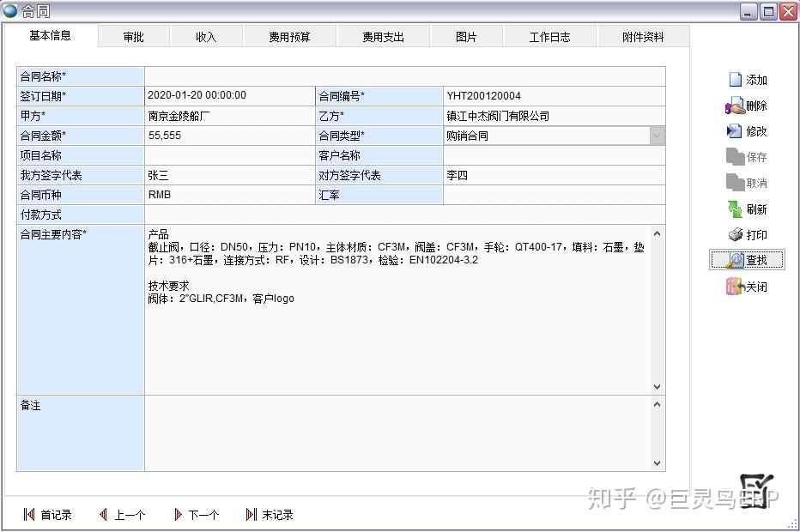Click the empty 客户名称 field
This screenshot has width=800, height=532.
point(555,155)
